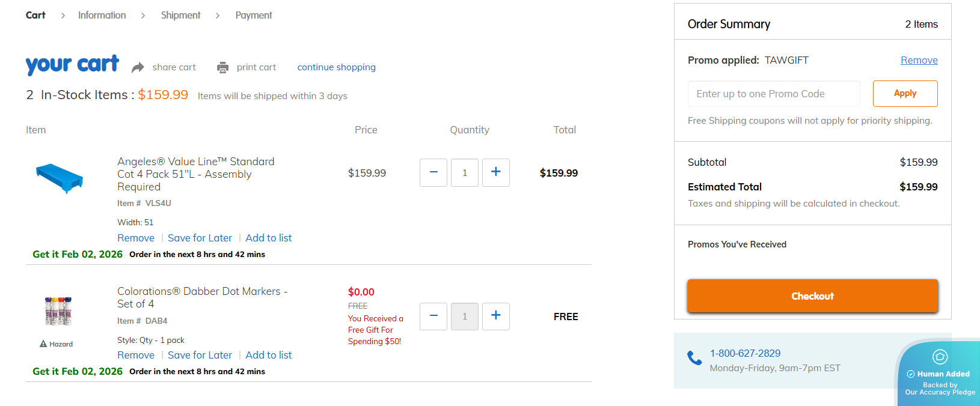980x406 pixels.
Task: Save Angeles cot for later
Action: point(200,238)
